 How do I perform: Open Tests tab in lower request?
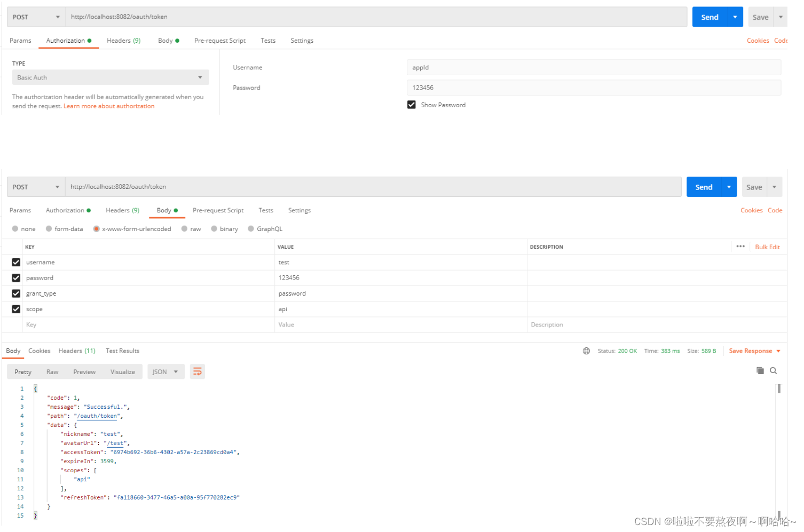click(266, 211)
